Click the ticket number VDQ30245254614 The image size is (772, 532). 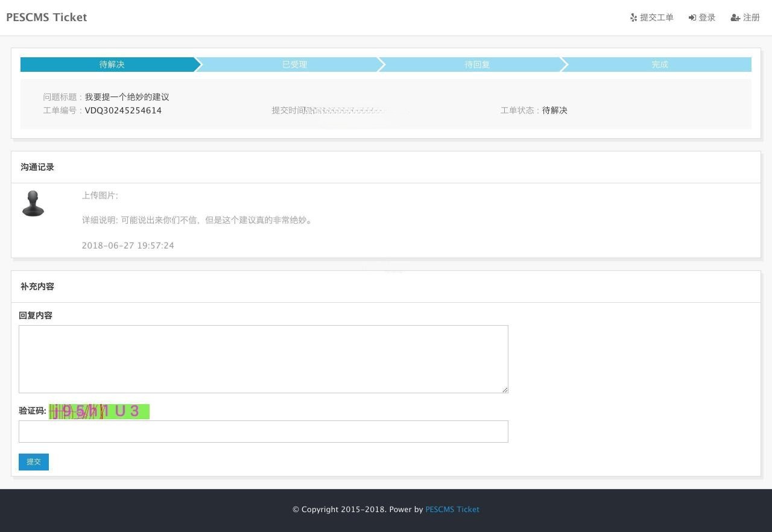pos(123,110)
